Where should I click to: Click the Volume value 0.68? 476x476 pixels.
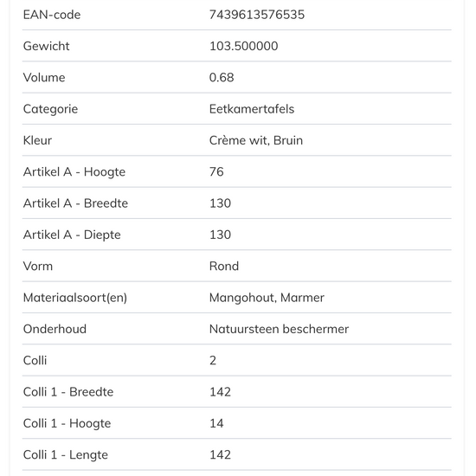(222, 77)
